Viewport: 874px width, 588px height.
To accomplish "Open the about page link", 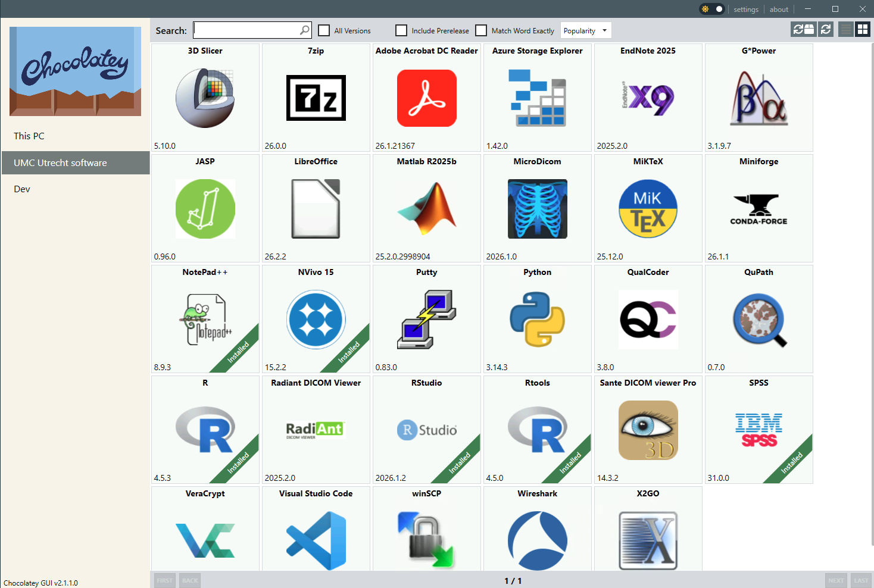I will coord(778,10).
